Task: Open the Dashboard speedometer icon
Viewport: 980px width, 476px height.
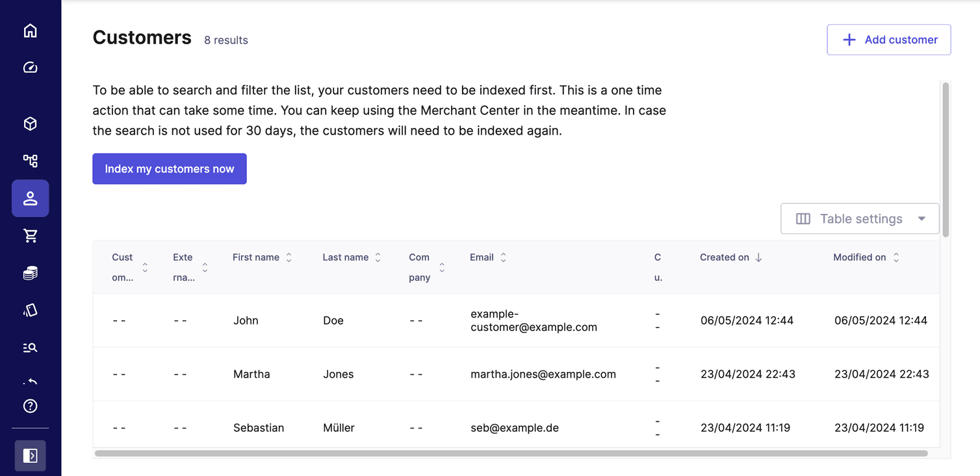Action: (30, 68)
